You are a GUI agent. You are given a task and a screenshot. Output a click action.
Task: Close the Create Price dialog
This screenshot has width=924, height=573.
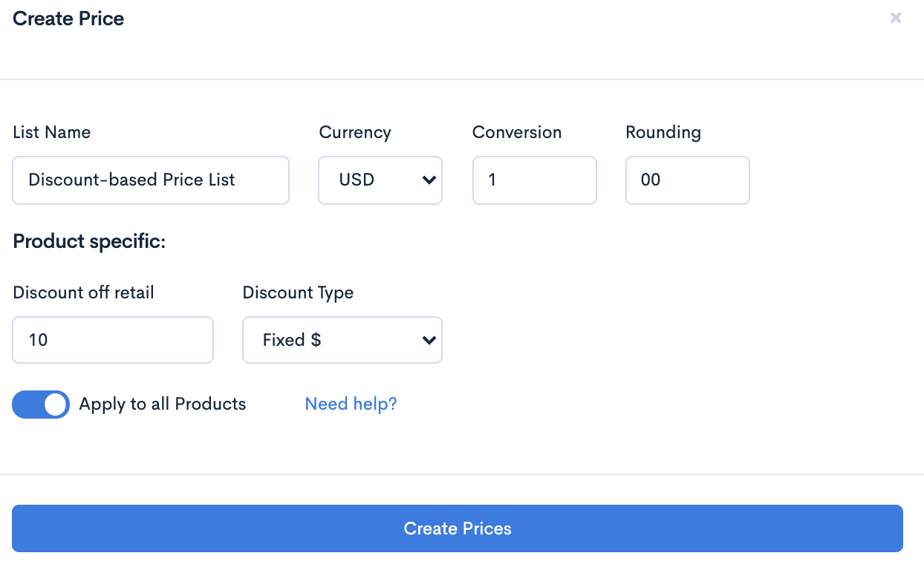click(x=896, y=18)
